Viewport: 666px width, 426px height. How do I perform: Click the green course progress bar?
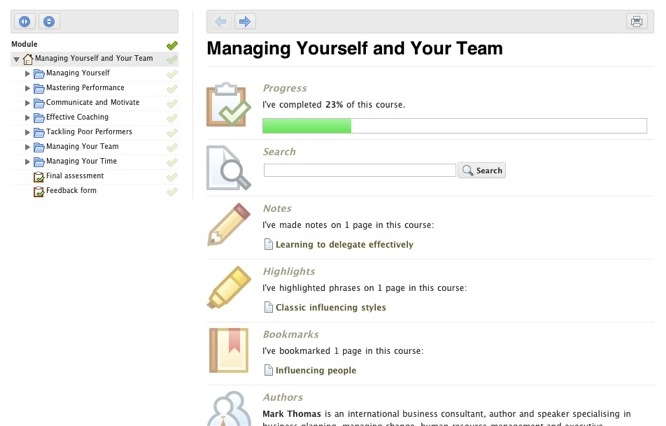[307, 126]
